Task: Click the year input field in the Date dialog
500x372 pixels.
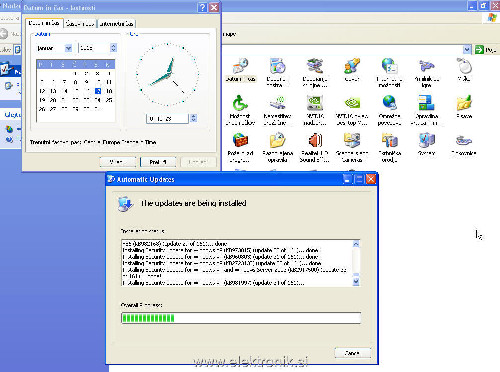Action: coord(94,48)
